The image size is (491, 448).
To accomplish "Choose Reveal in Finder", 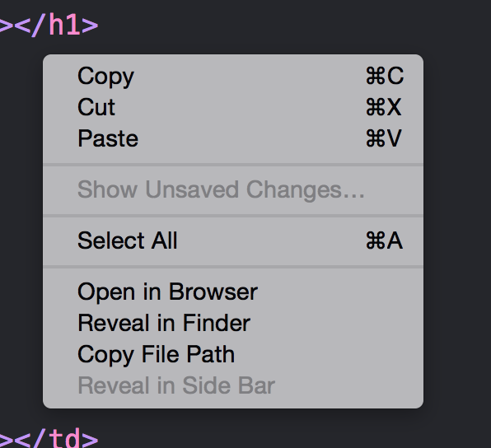I will tap(233, 323).
